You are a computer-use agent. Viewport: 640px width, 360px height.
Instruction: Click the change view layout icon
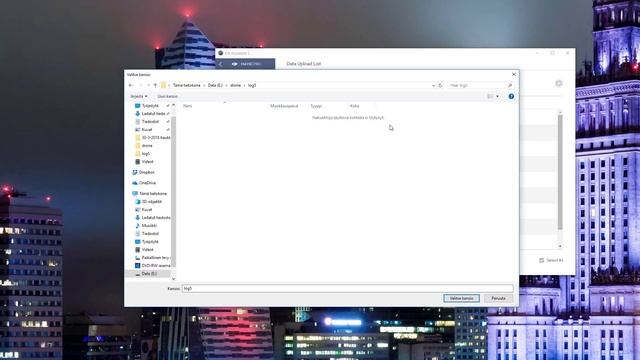pos(490,96)
